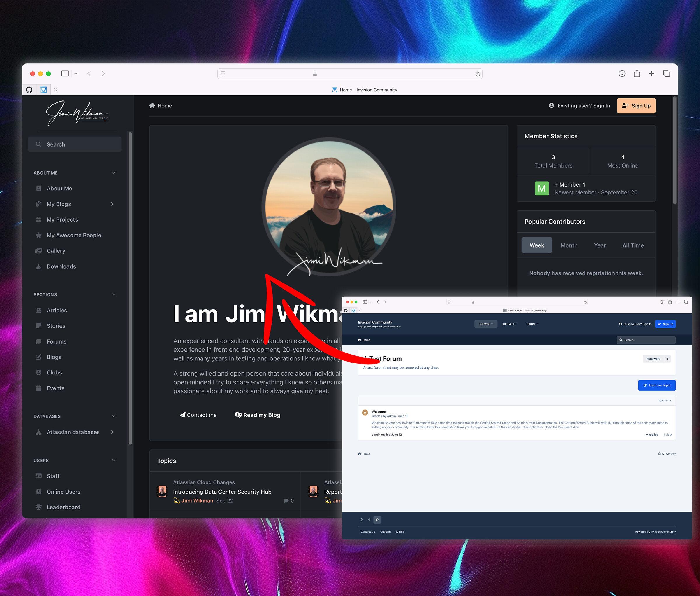Switch to the Month tab in Popular Contributors
This screenshot has width=700, height=596.
tap(569, 245)
